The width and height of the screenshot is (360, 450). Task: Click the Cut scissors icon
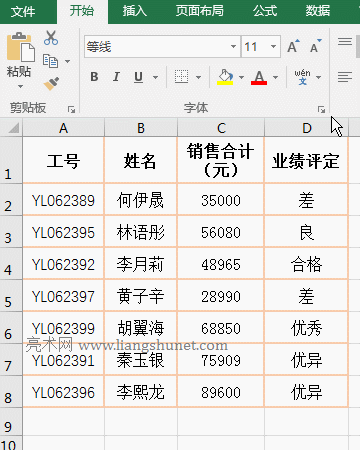(51, 38)
